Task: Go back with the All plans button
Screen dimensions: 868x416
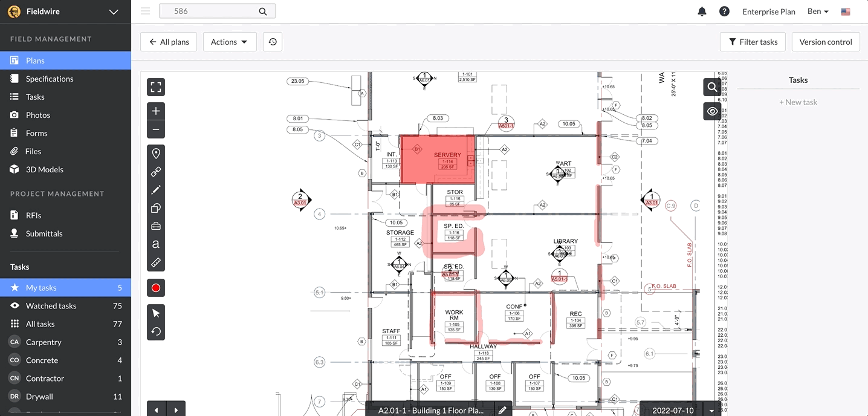Action: tap(168, 41)
